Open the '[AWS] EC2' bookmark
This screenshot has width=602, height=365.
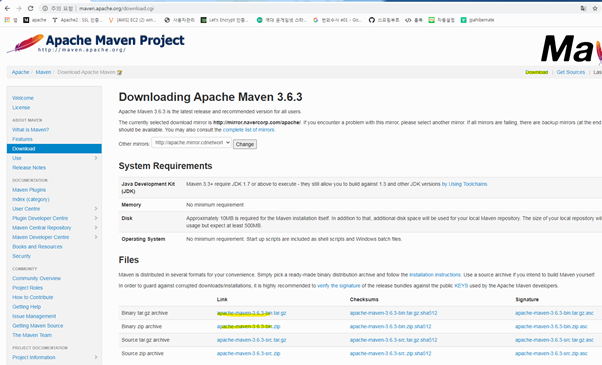132,20
